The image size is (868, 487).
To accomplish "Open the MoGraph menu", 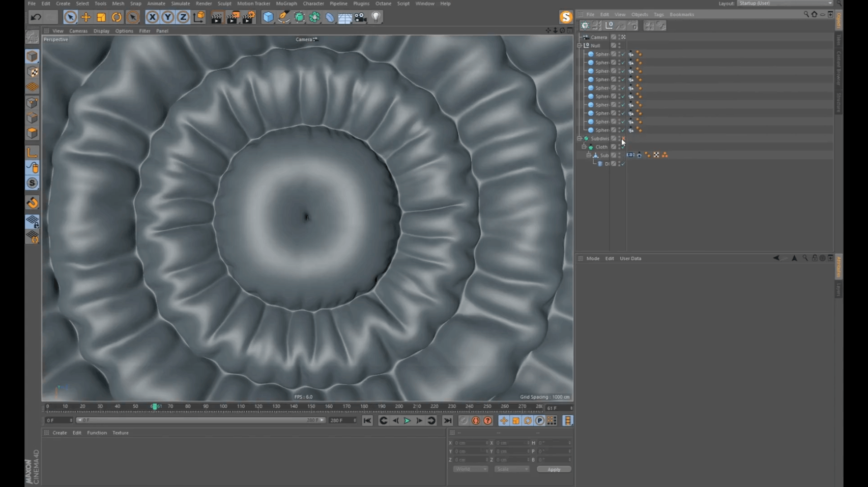I will (x=286, y=4).
